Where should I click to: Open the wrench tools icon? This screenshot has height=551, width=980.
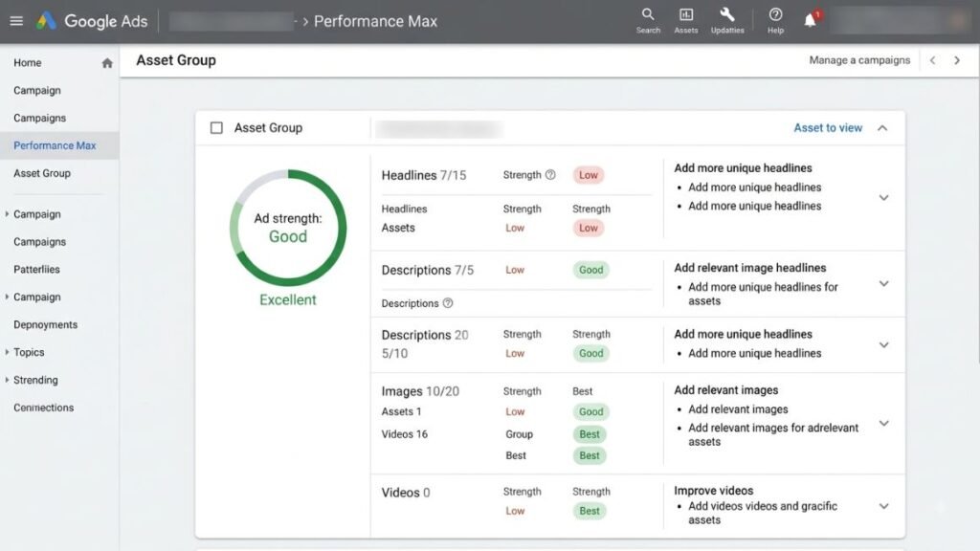pyautogui.click(x=727, y=14)
